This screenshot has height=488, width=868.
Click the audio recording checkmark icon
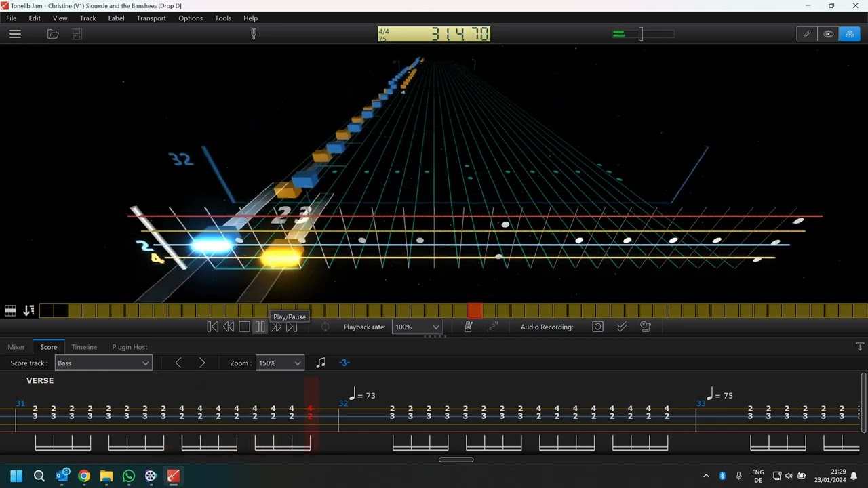(x=621, y=327)
